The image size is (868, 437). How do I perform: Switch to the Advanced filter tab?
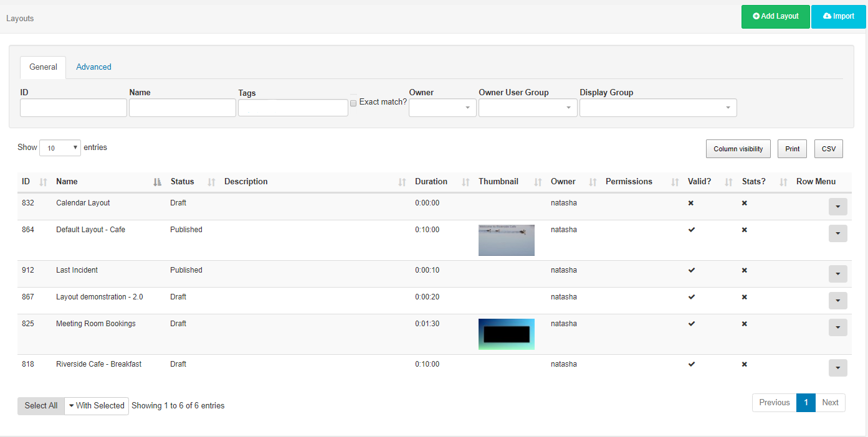(x=93, y=67)
